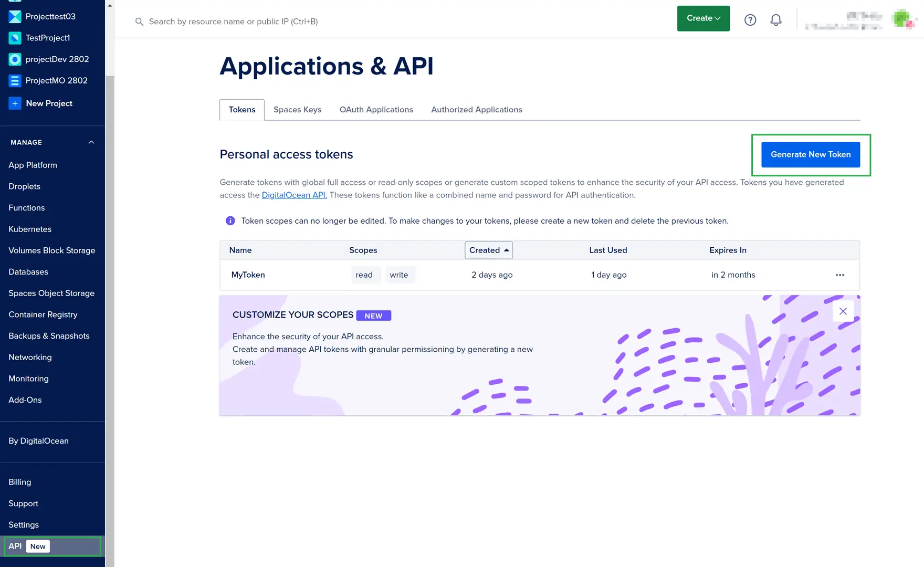Open the Authorized Applications tab
The image size is (924, 567).
tap(477, 110)
